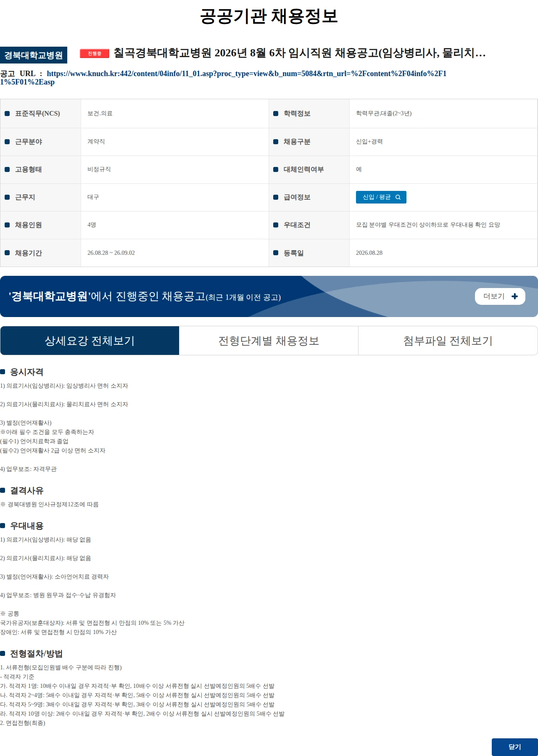
Task: Click the 닫기 button
Action: [x=514, y=747]
